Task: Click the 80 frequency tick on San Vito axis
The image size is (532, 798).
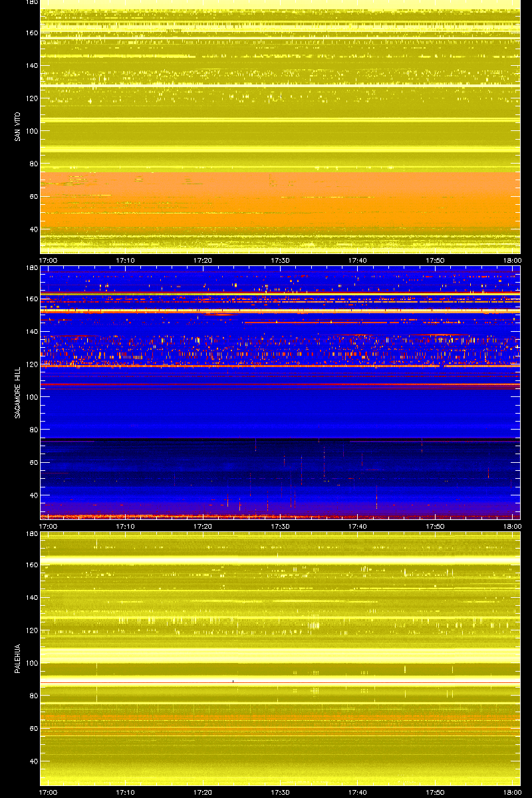Action: tap(33, 164)
